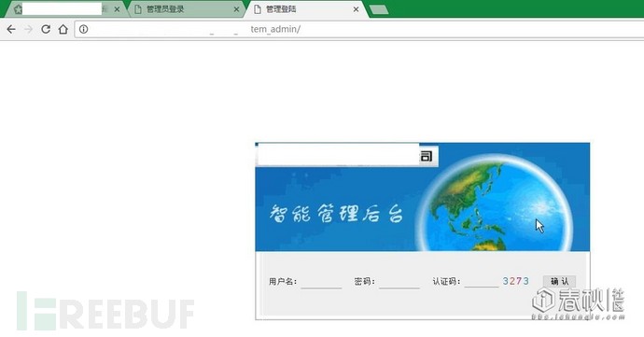644x337 pixels.
Task: Switch to the first tab with star icon
Action: tap(62, 9)
